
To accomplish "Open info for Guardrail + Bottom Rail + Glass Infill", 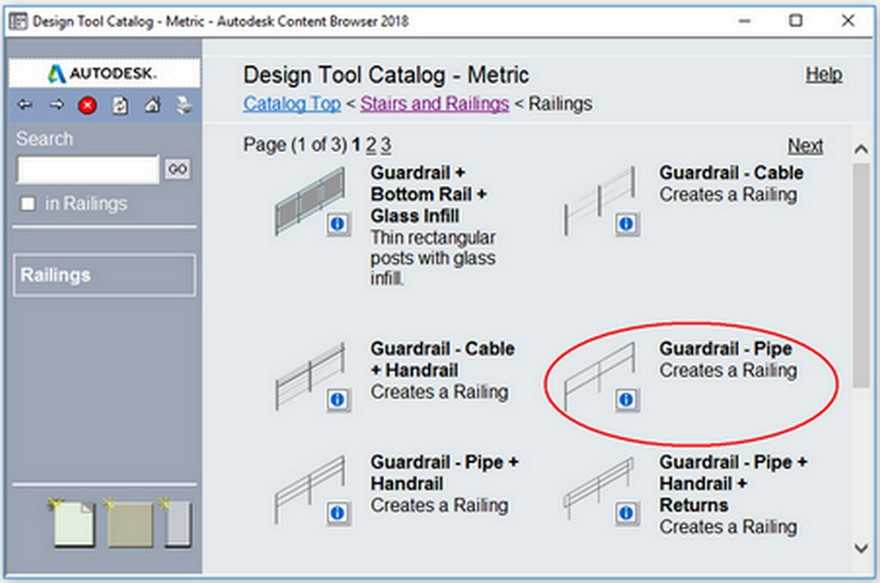I will point(338,224).
